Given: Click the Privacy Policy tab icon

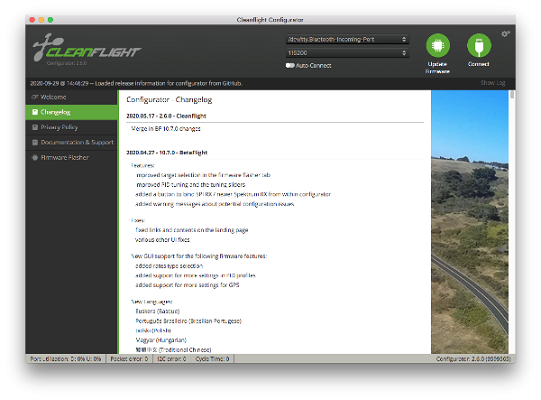Looking at the screenshot, I should tap(35, 127).
